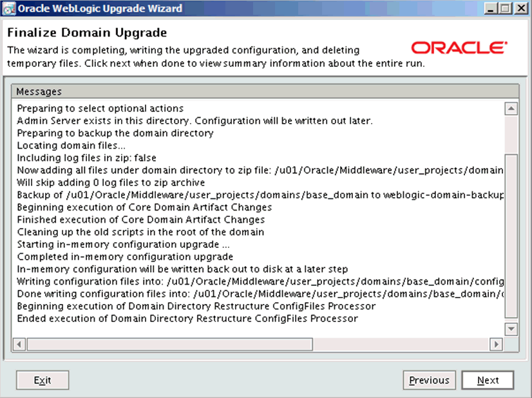Select 'Beginning execution of Domain Directory Restructure' line

point(196,306)
